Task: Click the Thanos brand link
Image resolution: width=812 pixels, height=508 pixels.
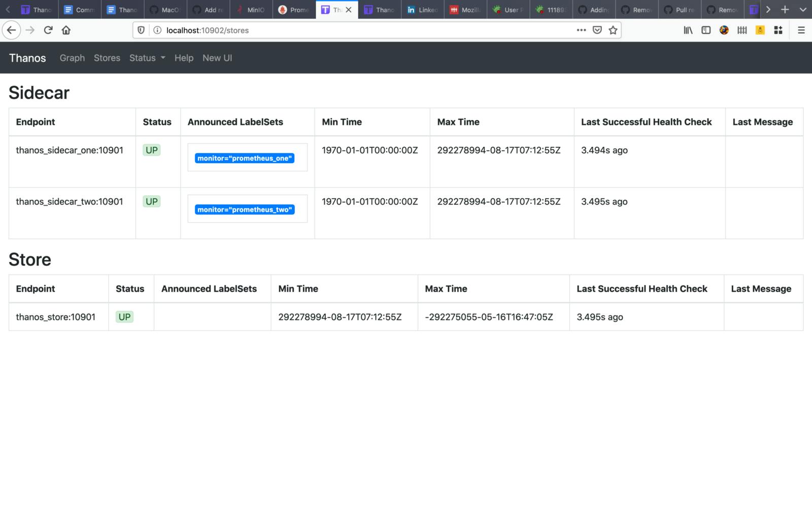Action: click(x=27, y=58)
